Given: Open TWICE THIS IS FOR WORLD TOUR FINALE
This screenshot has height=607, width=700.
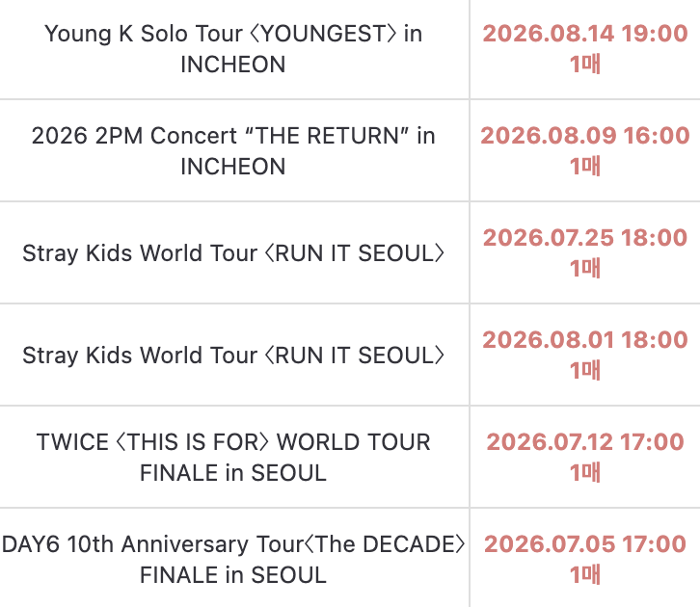Looking at the screenshot, I should coord(233,457).
